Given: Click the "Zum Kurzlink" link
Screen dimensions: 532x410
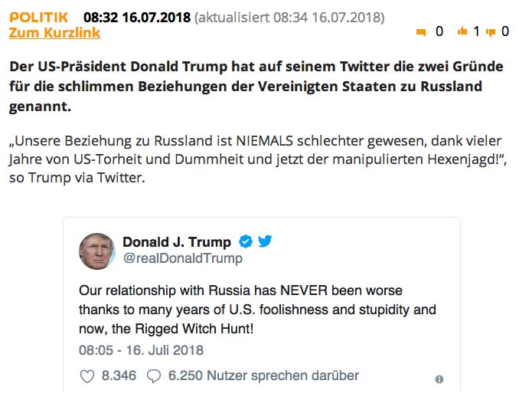Looking at the screenshot, I should pyautogui.click(x=54, y=33).
